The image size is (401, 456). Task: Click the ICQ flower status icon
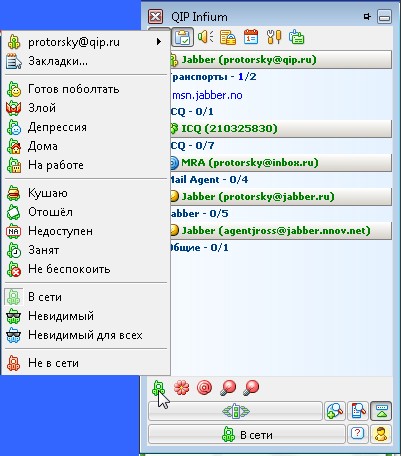pos(181,388)
